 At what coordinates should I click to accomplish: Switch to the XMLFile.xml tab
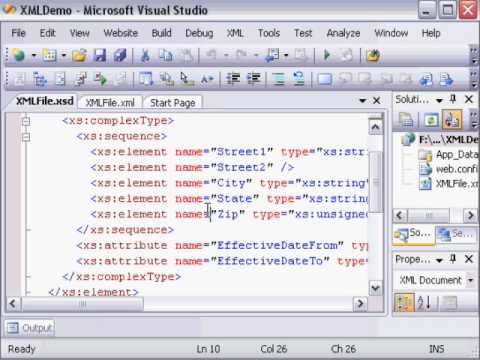pos(110,103)
